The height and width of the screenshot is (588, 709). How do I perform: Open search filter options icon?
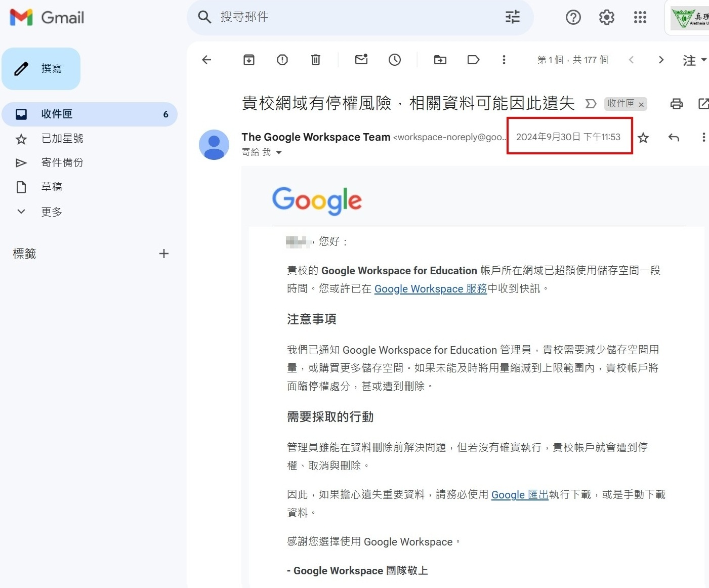(513, 17)
